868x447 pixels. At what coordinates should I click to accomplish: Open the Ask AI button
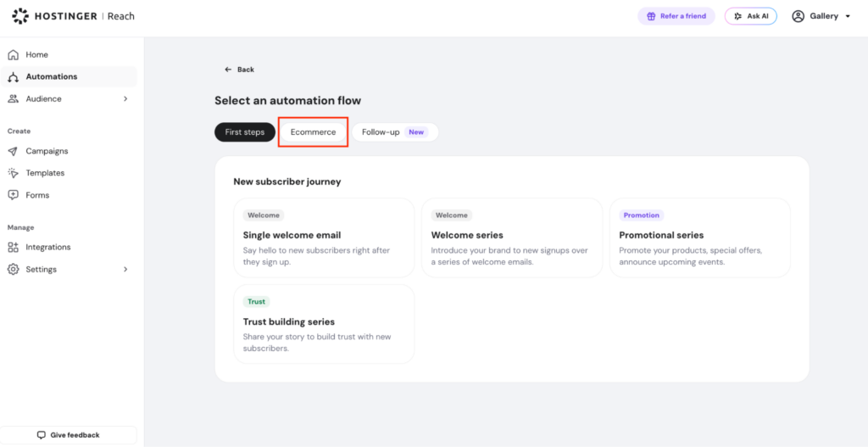(x=751, y=16)
